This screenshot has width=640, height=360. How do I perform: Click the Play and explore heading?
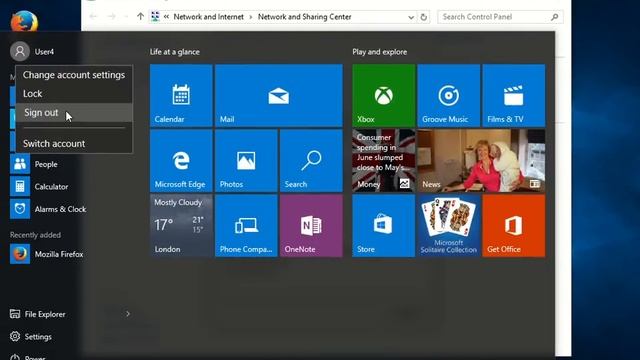click(380, 52)
